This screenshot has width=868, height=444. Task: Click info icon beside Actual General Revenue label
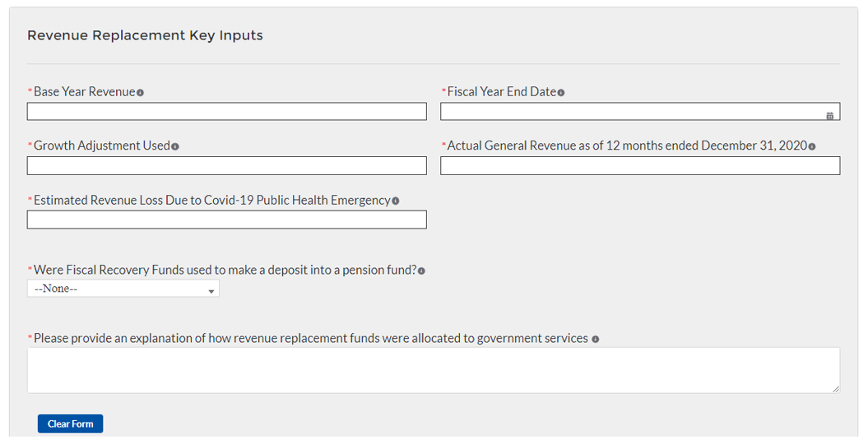tap(812, 146)
